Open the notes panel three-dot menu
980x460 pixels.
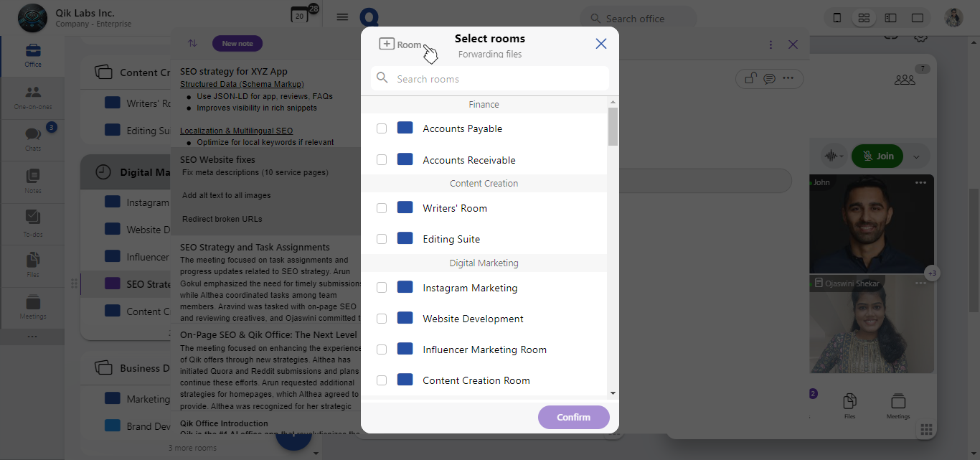pyautogui.click(x=771, y=44)
